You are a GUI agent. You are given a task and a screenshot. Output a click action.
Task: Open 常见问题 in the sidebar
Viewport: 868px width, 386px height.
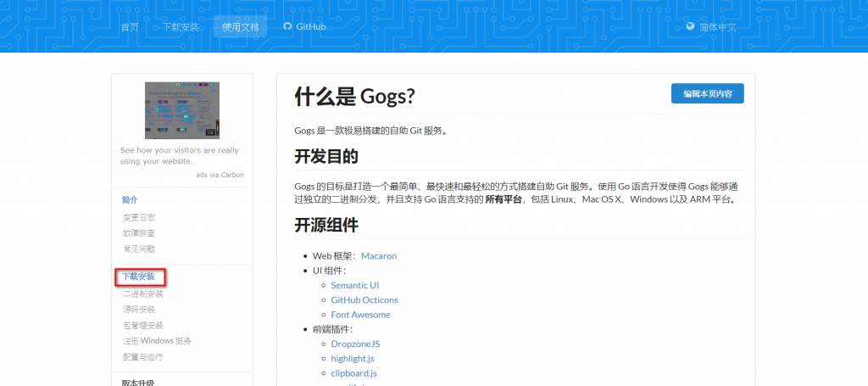[x=139, y=249]
